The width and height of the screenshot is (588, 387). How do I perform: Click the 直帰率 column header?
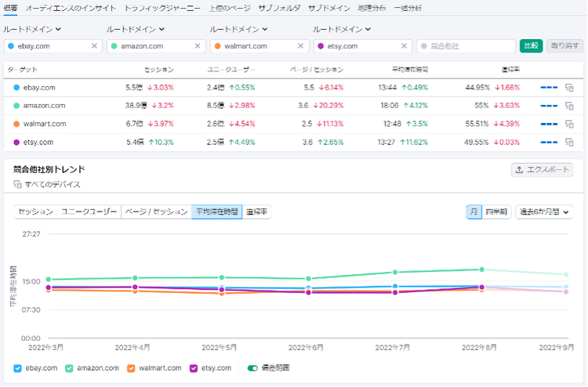(x=510, y=70)
